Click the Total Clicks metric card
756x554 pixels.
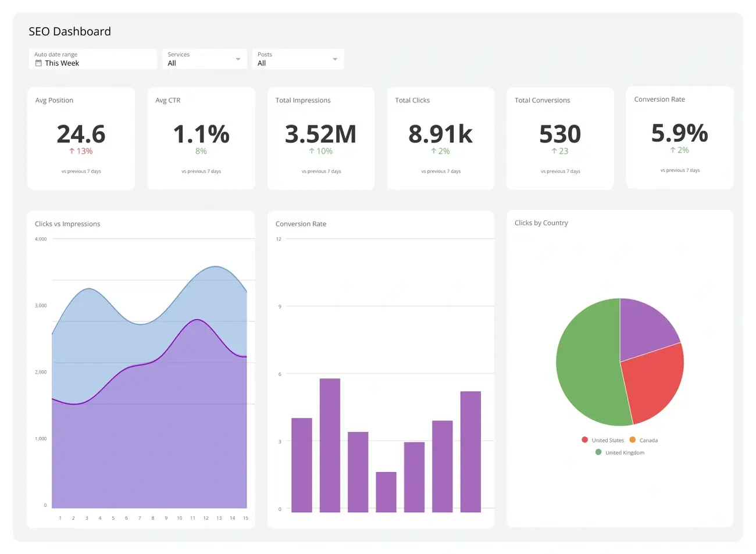tap(440, 138)
